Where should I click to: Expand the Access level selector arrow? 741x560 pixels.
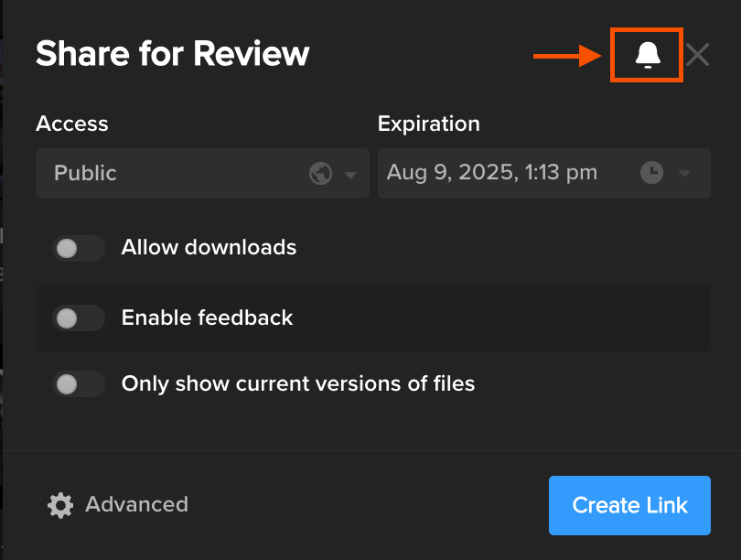point(351,173)
